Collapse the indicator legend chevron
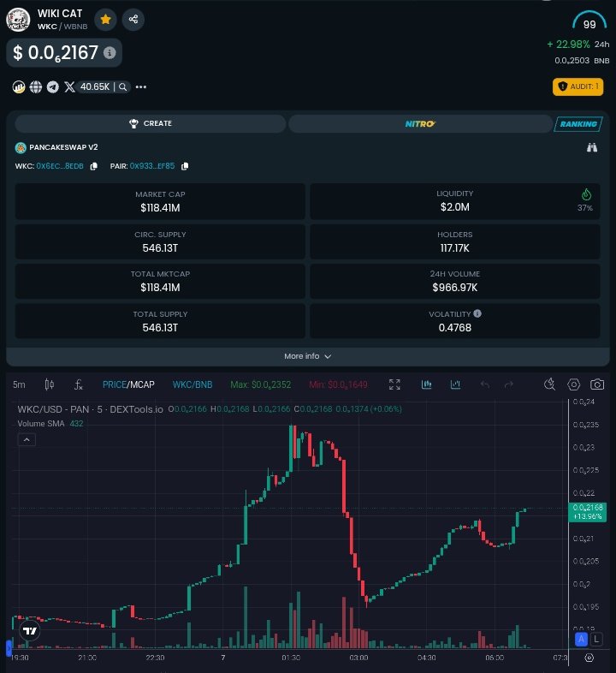 (27, 440)
